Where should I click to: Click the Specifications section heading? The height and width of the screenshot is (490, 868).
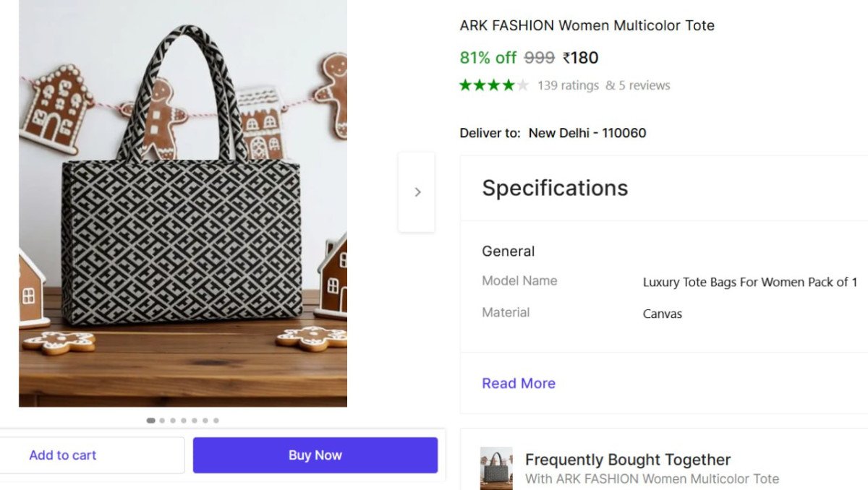pyautogui.click(x=555, y=188)
